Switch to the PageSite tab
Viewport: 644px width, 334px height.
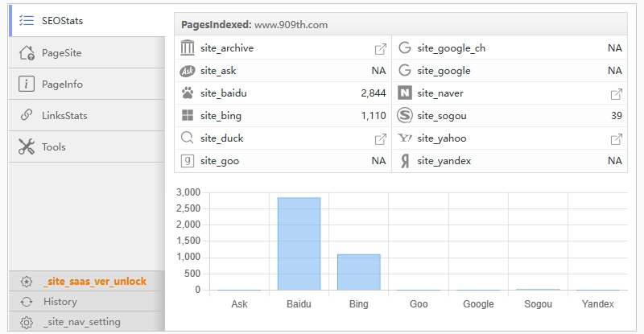(61, 53)
